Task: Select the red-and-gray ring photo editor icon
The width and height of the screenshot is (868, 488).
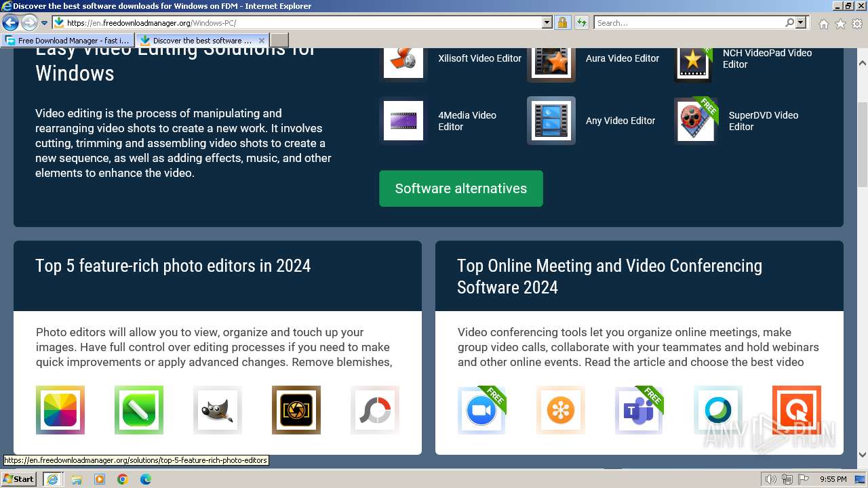Action: tap(375, 410)
